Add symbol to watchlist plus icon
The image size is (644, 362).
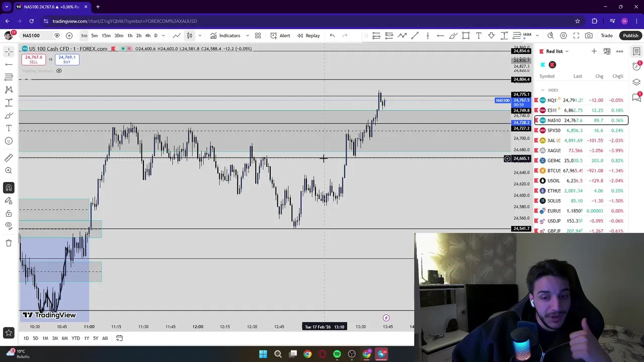click(594, 51)
